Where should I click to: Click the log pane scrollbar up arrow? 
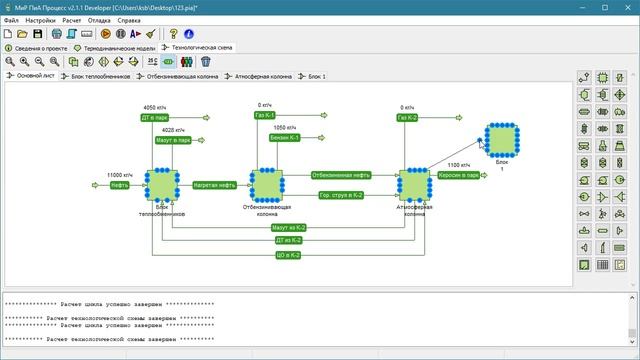pyautogui.click(x=632, y=298)
